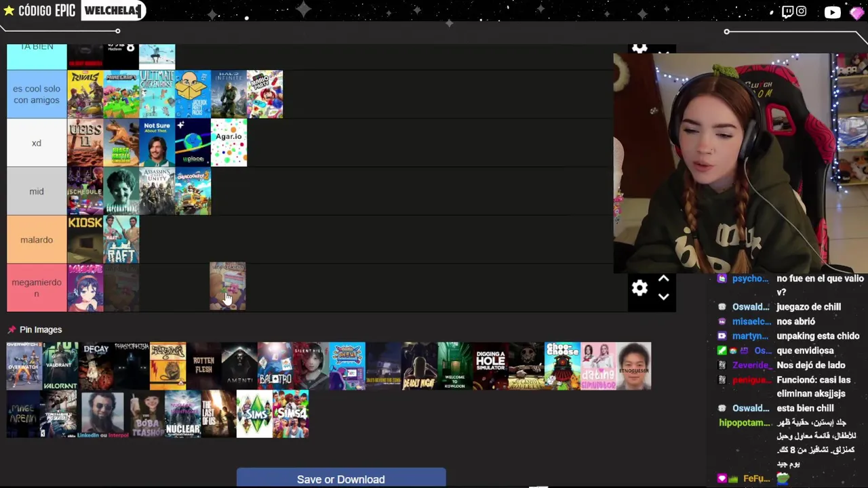Pick the Super Mario Party image
Screen dimensions: 868x488
[x=264, y=94]
